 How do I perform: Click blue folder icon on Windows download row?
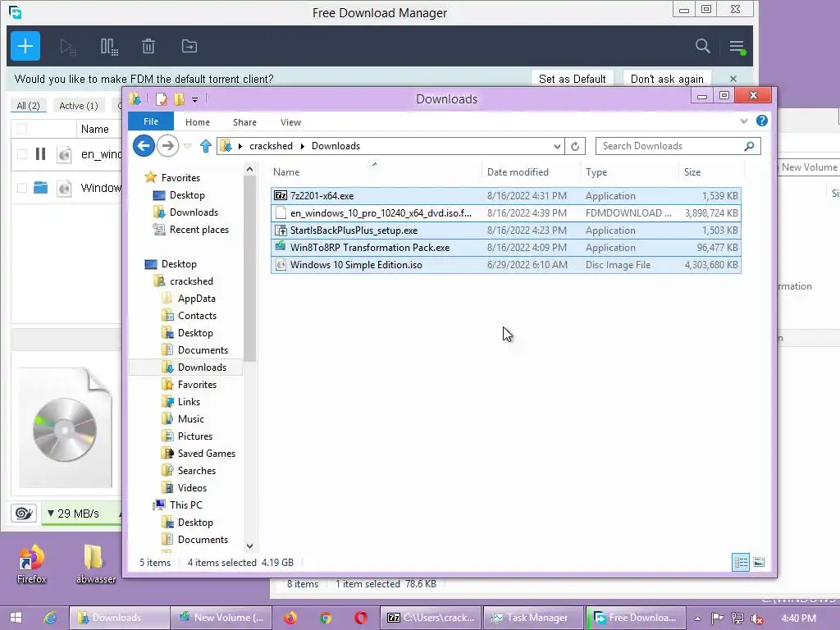click(x=40, y=188)
